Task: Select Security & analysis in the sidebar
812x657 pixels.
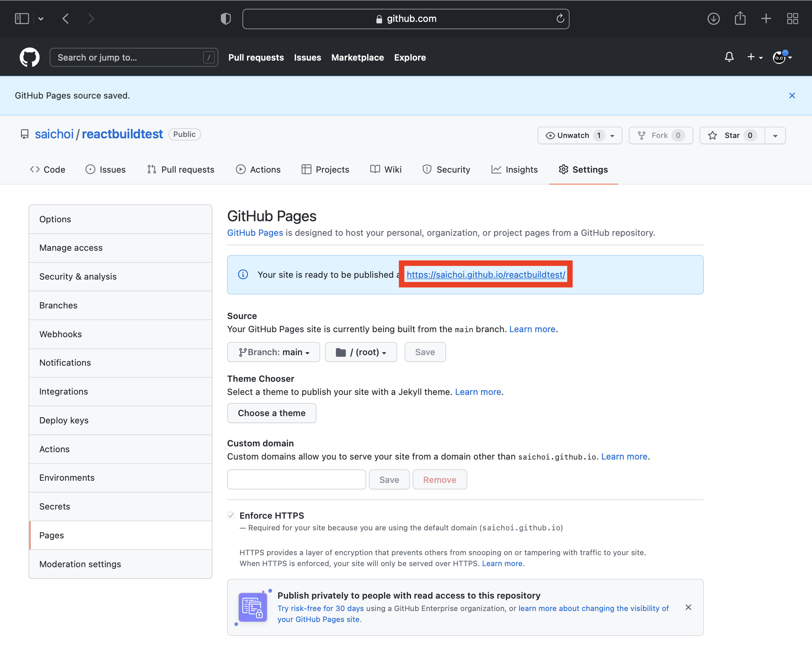Action: [120, 277]
